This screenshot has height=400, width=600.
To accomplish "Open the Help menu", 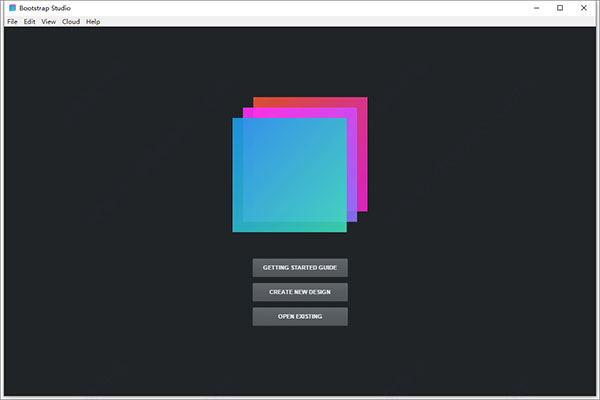I will (93, 22).
